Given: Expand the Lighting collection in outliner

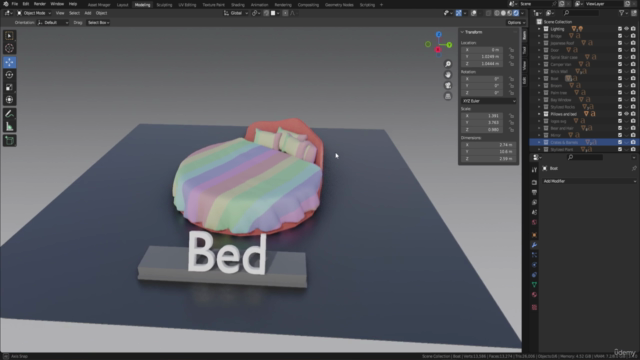Looking at the screenshot, I should pos(539,29).
